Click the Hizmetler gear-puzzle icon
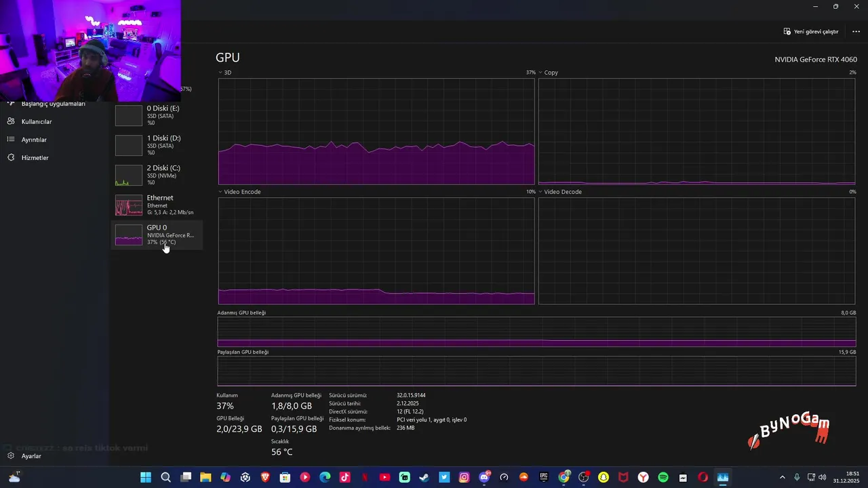The height and width of the screenshot is (488, 868). point(11,157)
